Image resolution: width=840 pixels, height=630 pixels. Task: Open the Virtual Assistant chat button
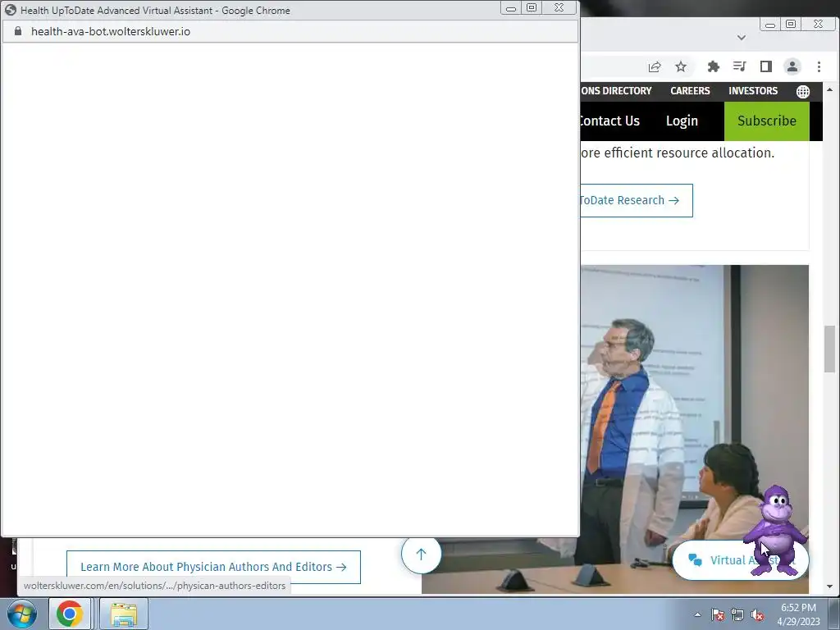pyautogui.click(x=741, y=560)
